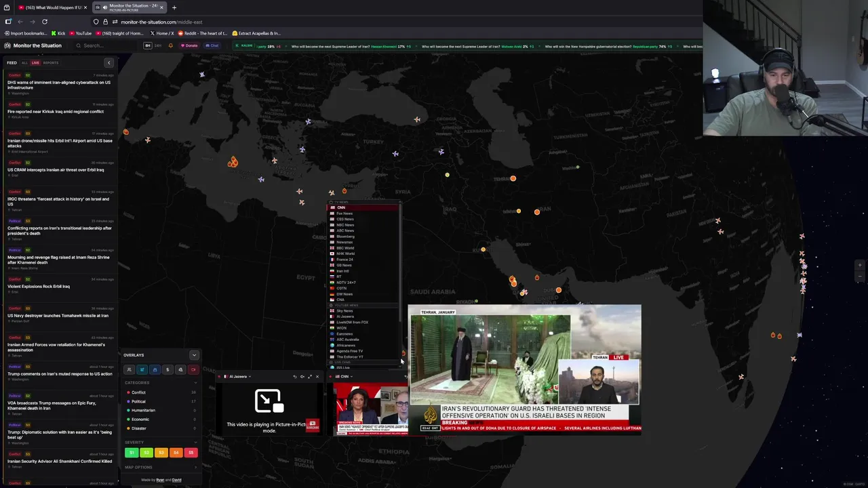Toggle the red camera overlay icon

[x=193, y=369]
